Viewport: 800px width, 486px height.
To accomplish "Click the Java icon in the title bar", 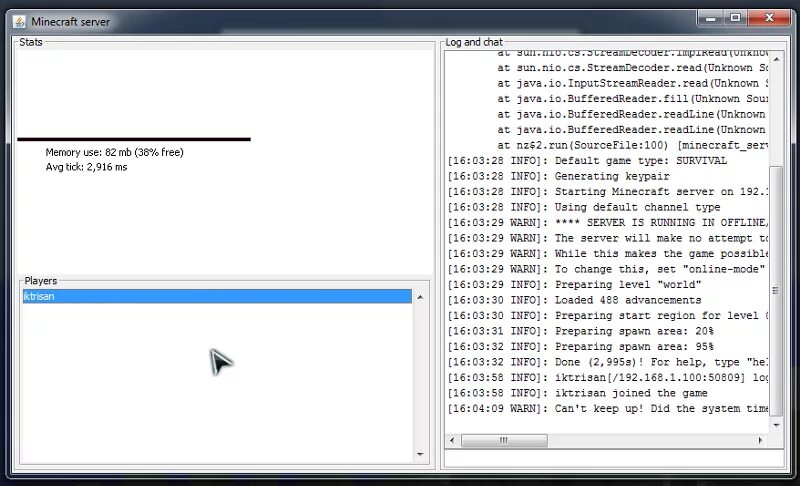I will [19, 21].
